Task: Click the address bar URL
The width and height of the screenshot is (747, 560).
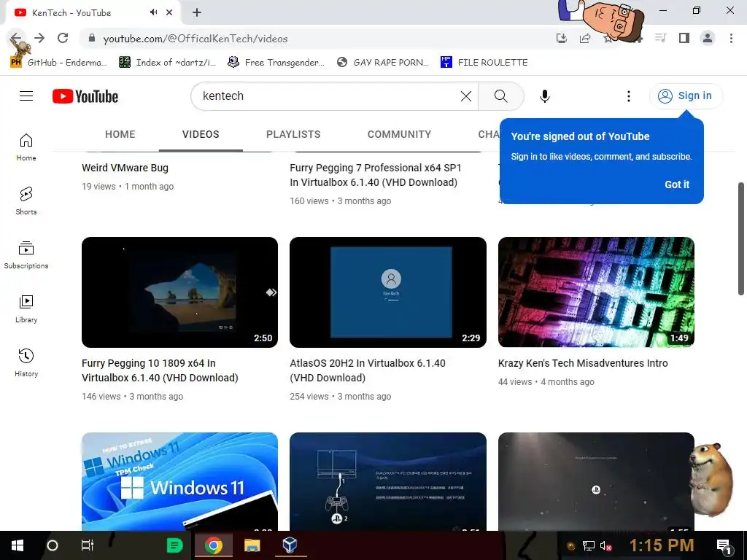Action: pyautogui.click(x=196, y=39)
